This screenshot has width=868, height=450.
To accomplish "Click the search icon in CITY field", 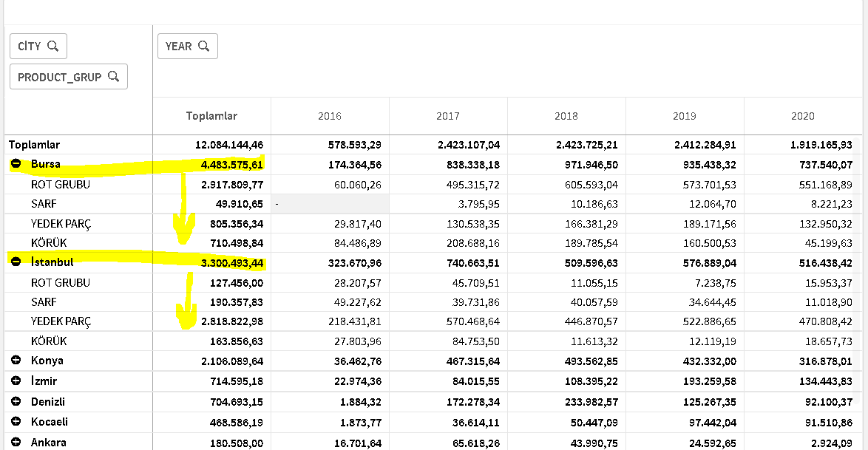I will pos(53,46).
